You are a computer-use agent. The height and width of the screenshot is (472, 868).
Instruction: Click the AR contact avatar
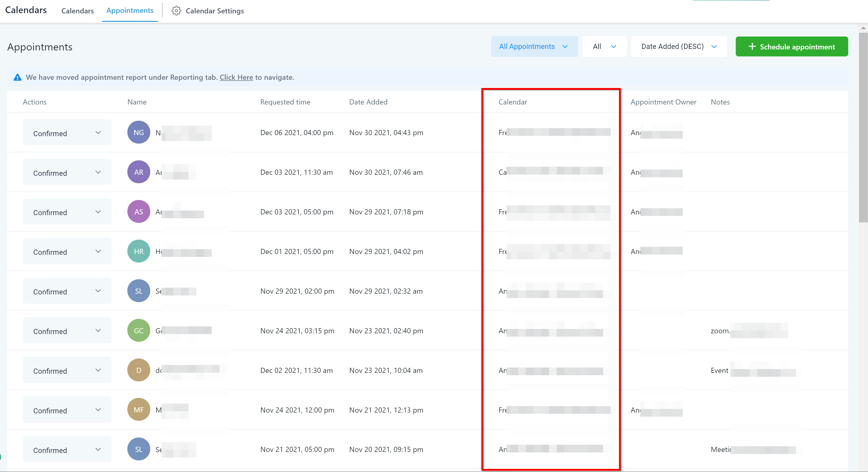tap(138, 172)
